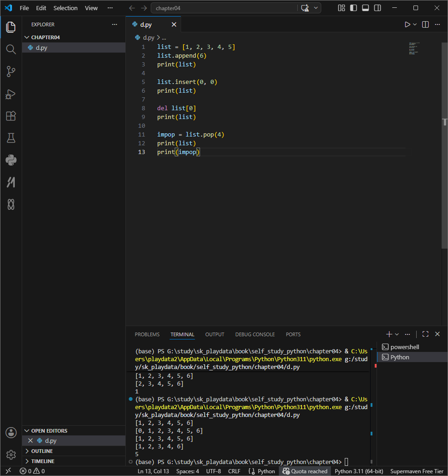
Task: Change end of line sequence CRLF
Action: pyautogui.click(x=234, y=471)
